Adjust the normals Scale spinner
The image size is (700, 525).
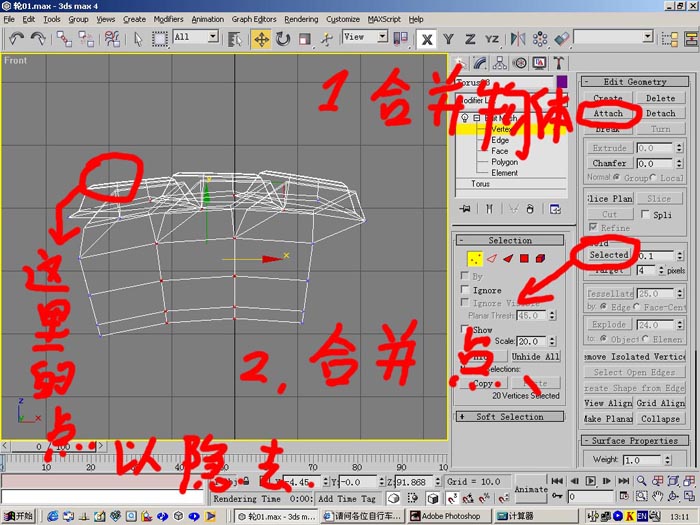click(x=552, y=341)
